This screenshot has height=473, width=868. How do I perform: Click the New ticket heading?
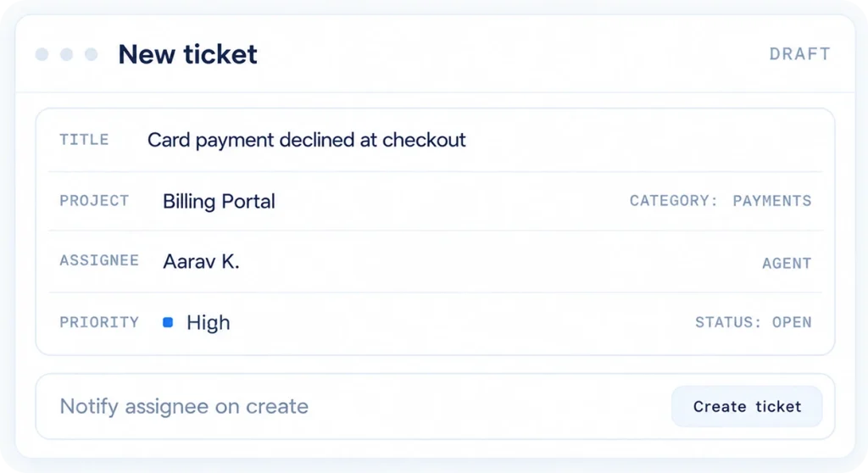point(187,54)
